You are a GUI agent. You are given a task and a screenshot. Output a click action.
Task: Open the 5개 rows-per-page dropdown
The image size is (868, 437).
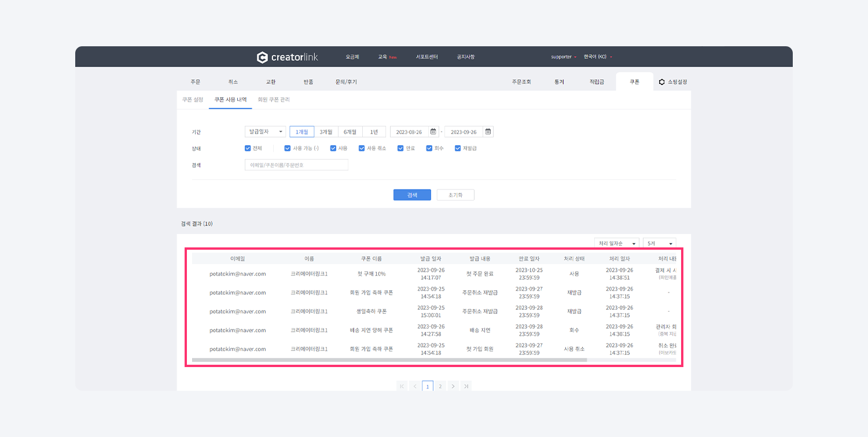tap(659, 244)
